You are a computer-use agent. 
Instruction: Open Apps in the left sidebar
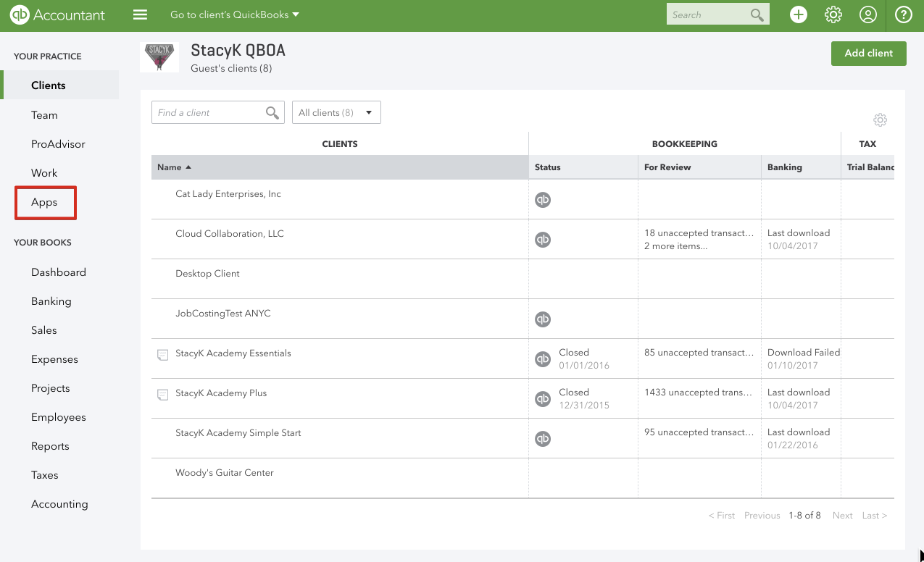[x=44, y=202]
